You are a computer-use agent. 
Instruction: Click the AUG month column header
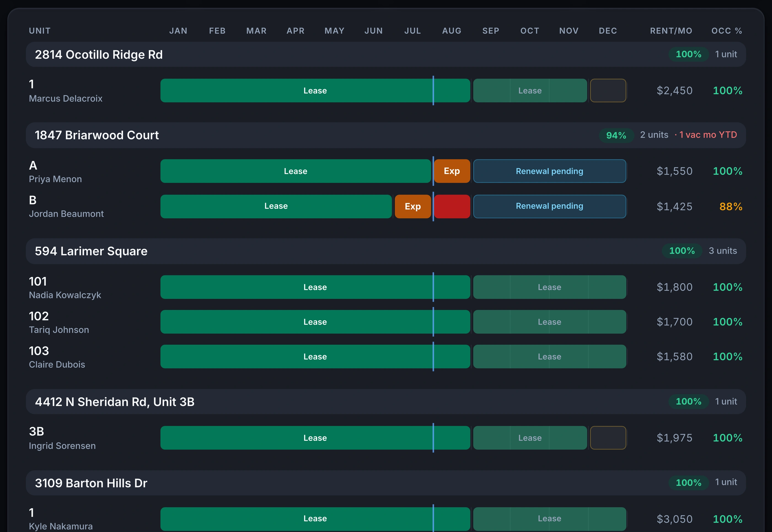452,31
